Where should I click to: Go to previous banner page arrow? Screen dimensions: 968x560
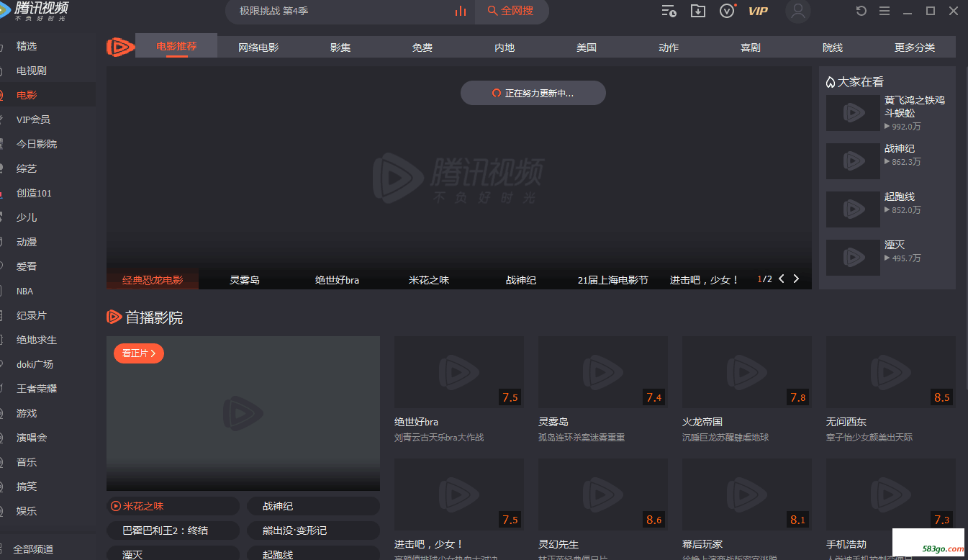782,279
